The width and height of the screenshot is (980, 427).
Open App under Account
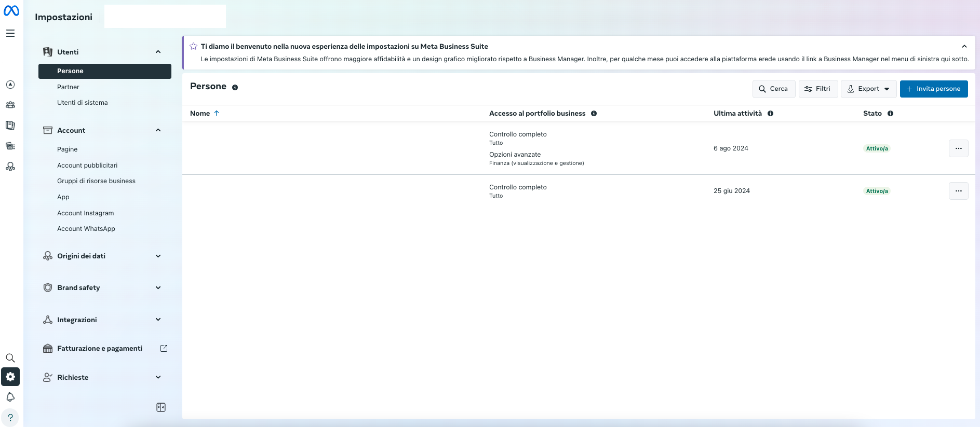(x=63, y=197)
